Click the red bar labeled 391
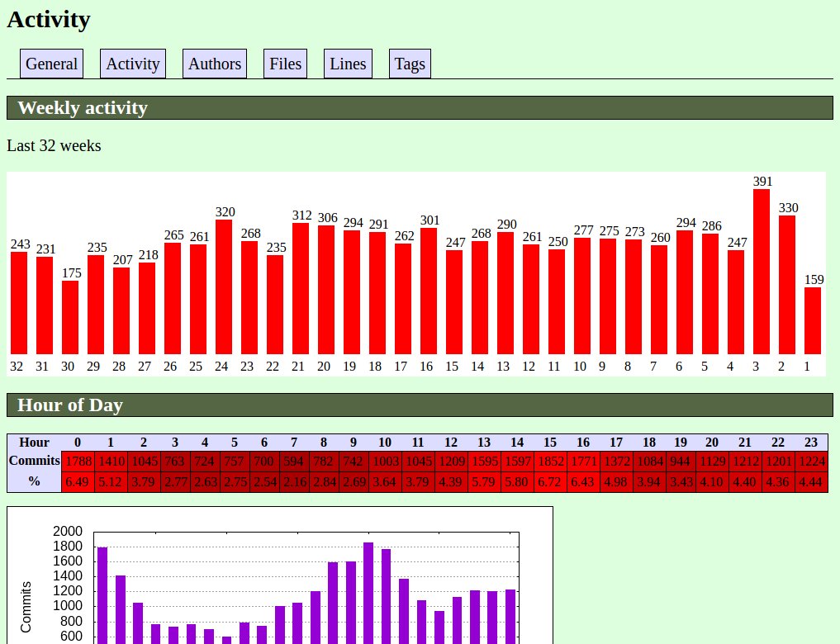 pyautogui.click(x=762, y=272)
